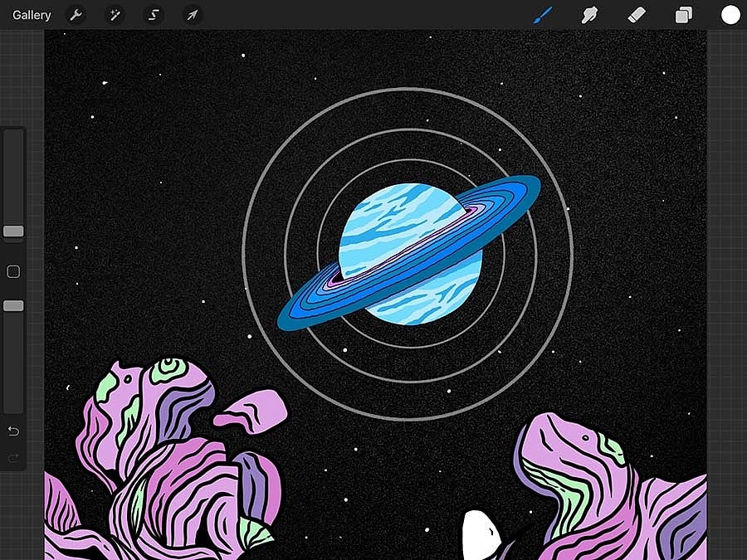Viewport: 747px width, 560px height.
Task: Choose the Paint brush tool
Action: click(x=544, y=14)
